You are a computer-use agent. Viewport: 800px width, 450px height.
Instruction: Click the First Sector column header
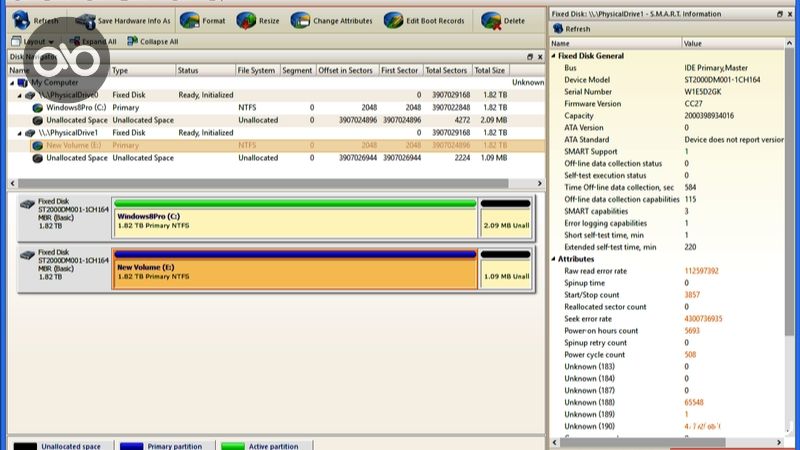pyautogui.click(x=401, y=70)
